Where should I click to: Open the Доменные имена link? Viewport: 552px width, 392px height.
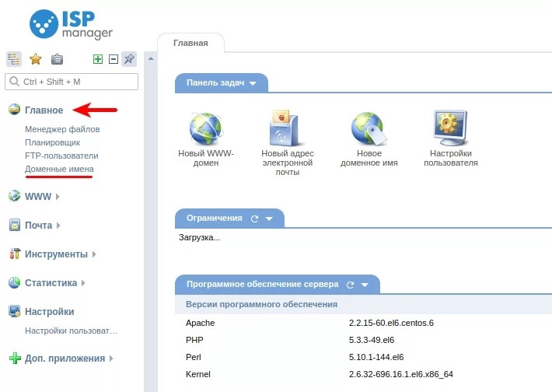point(59,169)
